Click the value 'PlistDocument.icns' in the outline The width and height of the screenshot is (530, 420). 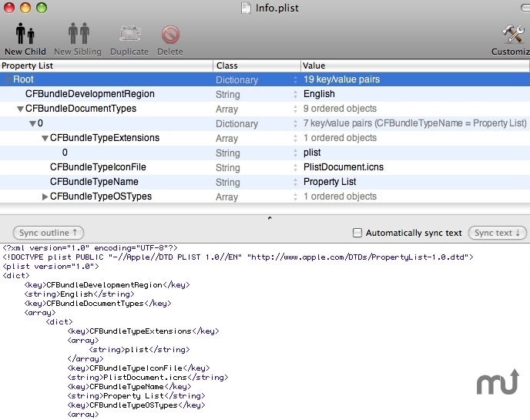point(344,167)
